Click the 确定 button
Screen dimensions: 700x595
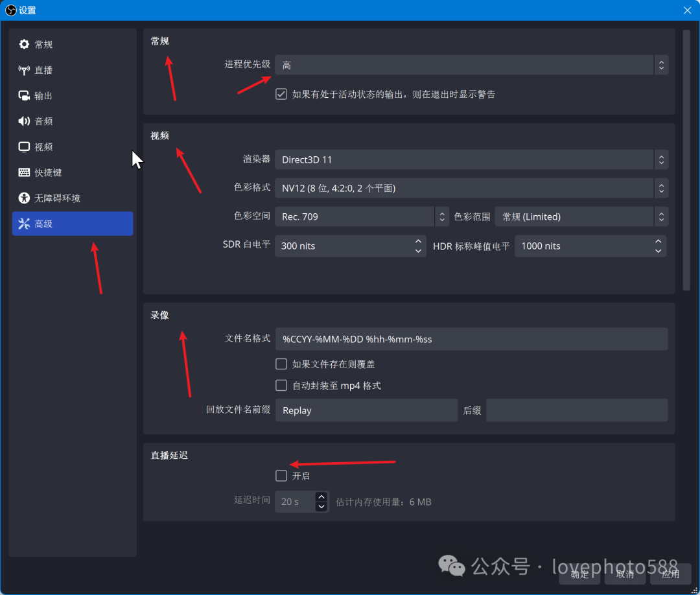579,574
